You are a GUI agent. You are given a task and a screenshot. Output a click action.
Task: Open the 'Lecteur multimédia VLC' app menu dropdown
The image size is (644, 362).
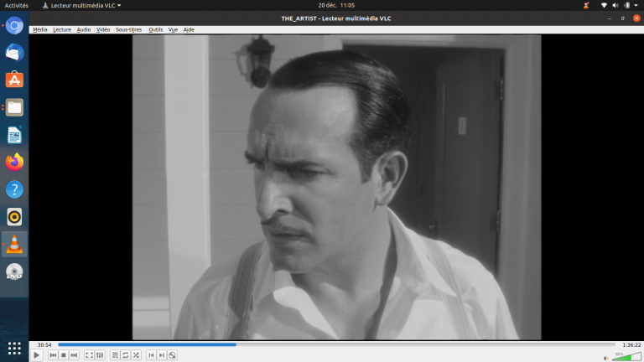[x=81, y=5]
